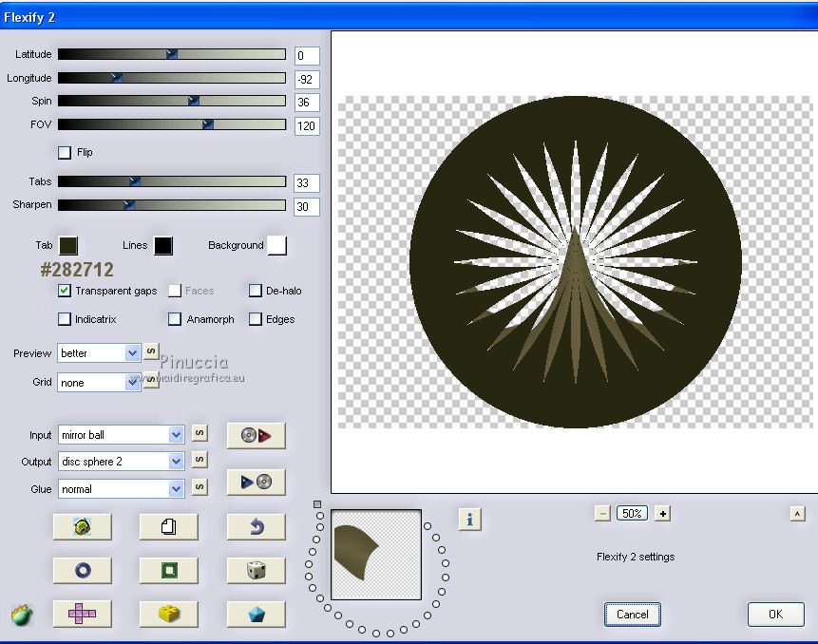
Task: Click the green square icon button
Action: pyautogui.click(x=168, y=570)
